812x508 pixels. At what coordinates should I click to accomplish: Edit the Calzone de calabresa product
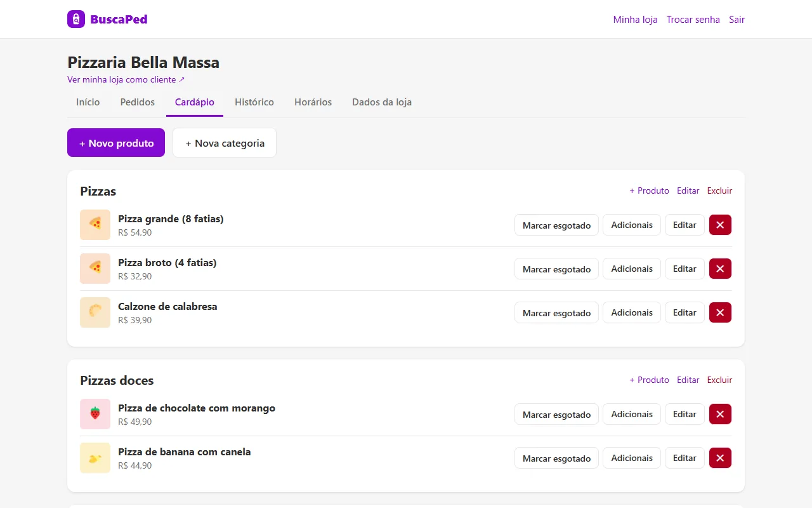(684, 312)
